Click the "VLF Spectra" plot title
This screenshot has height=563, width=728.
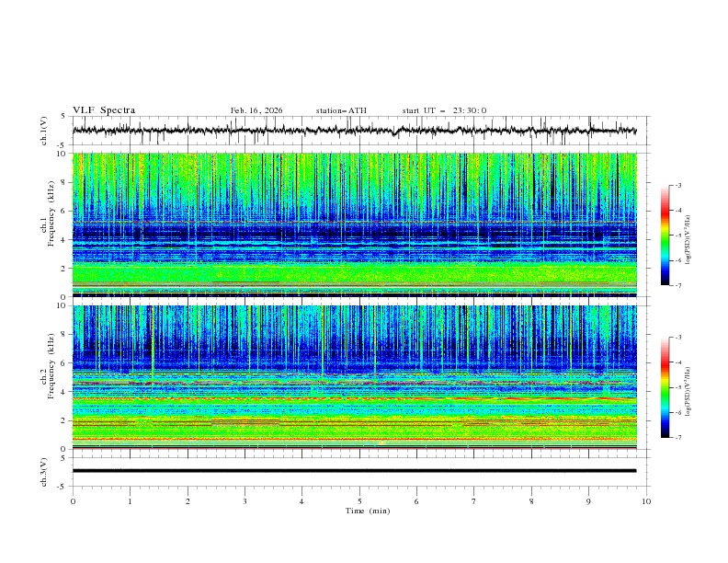tap(104, 110)
